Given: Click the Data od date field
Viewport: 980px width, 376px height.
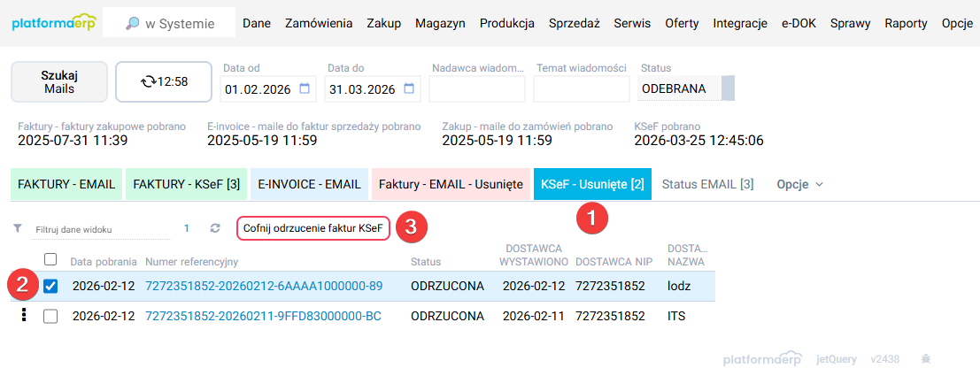Looking at the screenshot, I should point(266,88).
